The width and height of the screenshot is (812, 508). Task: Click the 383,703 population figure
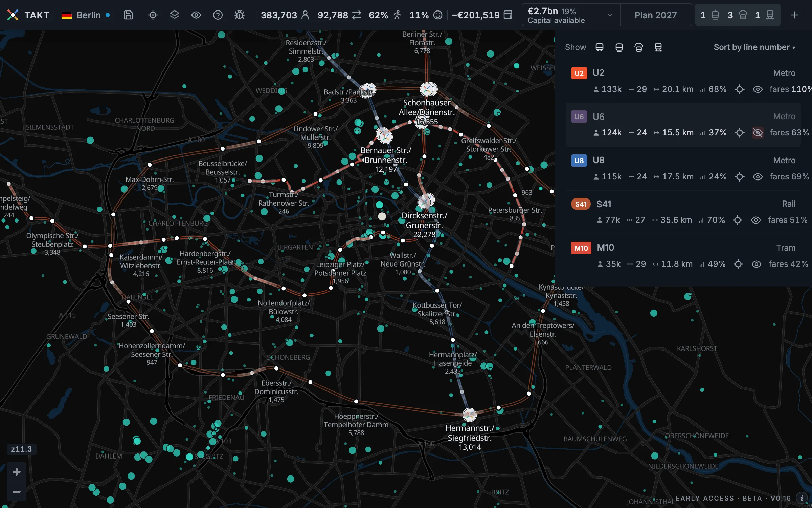(279, 15)
